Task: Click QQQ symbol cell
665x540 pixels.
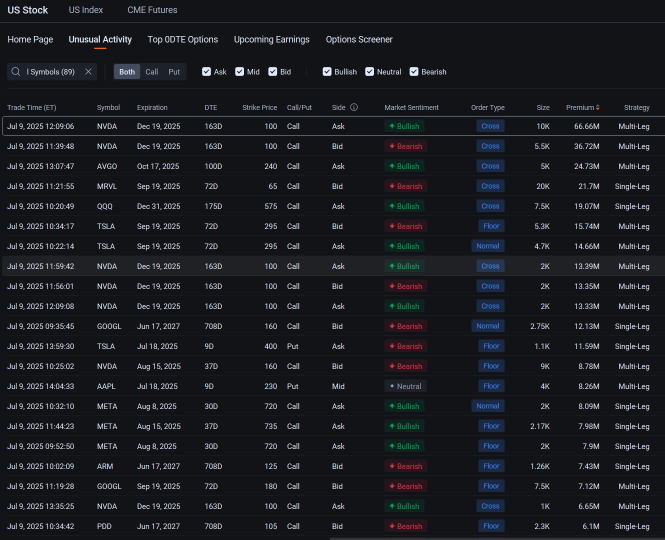Action: (105, 206)
